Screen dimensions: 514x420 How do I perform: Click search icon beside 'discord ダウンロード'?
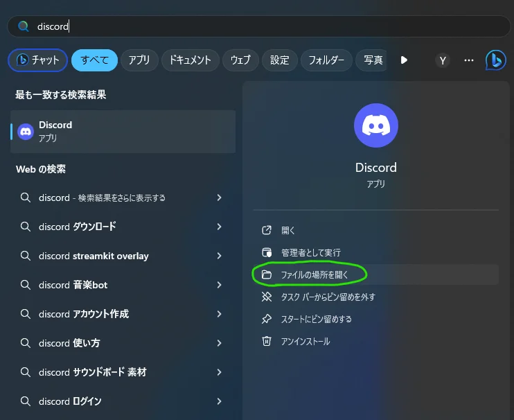[x=25, y=227]
